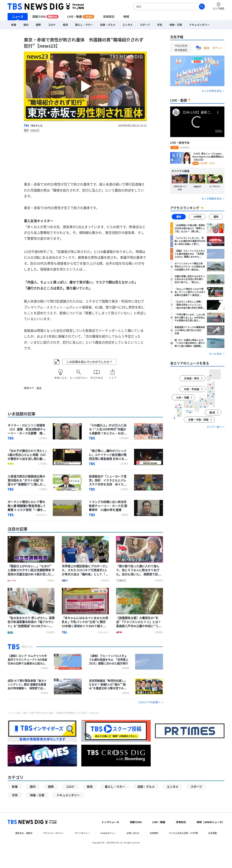
Task: Open the TBS CROSS DIG Bloomberg banner
Action: pyautogui.click(x=116, y=756)
